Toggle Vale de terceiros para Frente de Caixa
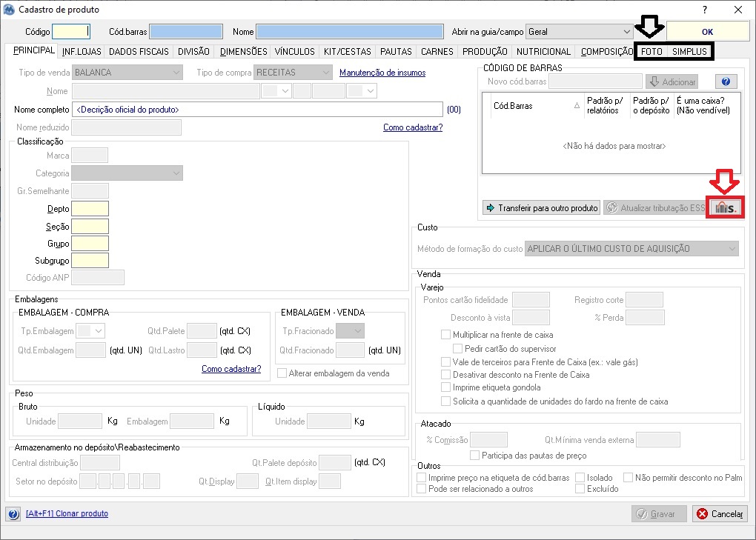 pos(445,361)
